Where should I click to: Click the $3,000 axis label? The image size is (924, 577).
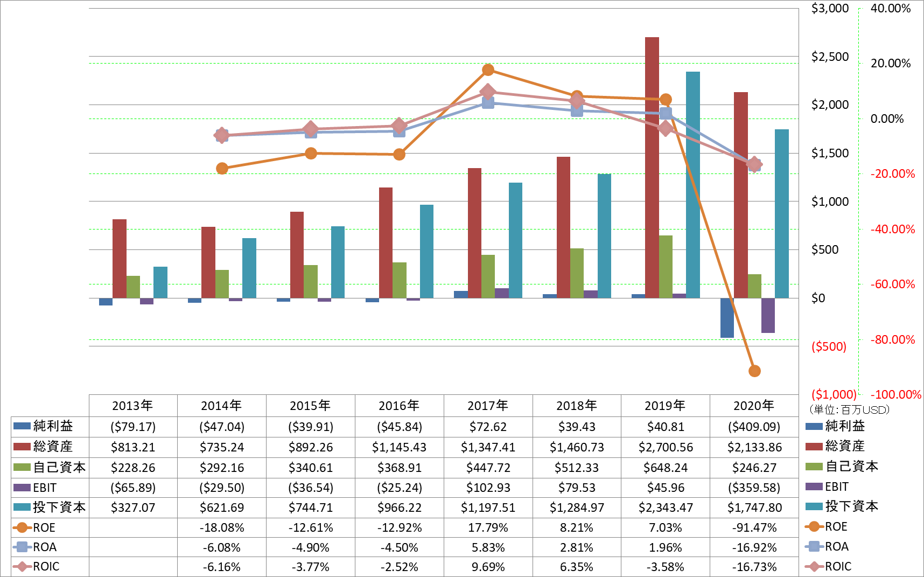click(x=830, y=8)
